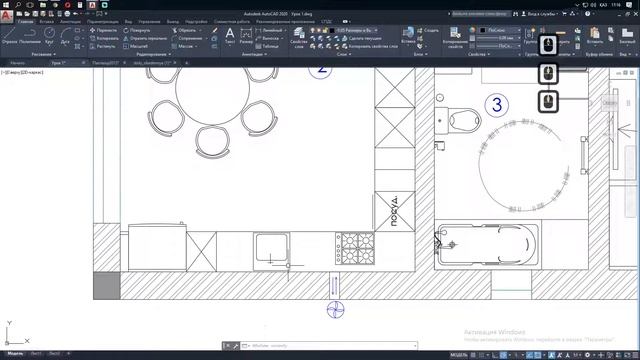Click Создать block button
Viewport: 640px width, 360px height.
[x=427, y=30]
